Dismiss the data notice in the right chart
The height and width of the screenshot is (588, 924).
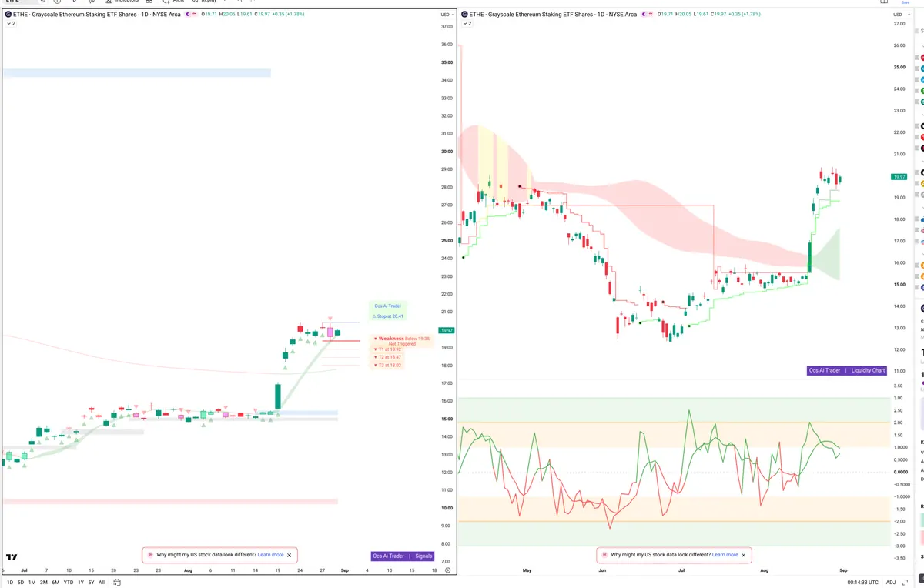pyautogui.click(x=744, y=554)
